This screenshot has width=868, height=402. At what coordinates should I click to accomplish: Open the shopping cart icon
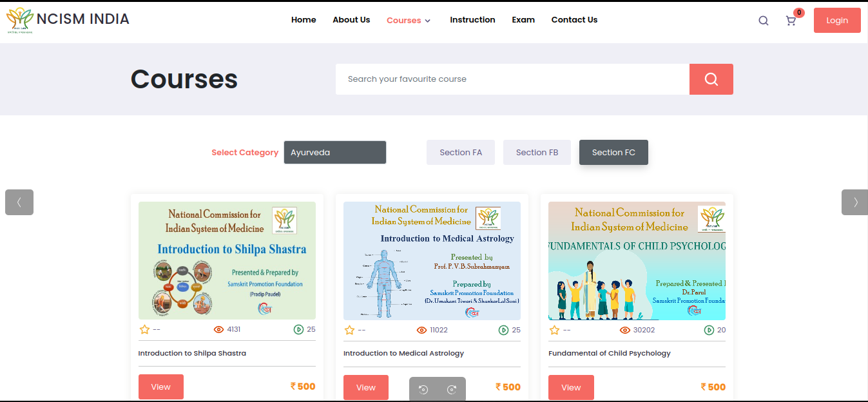point(791,21)
